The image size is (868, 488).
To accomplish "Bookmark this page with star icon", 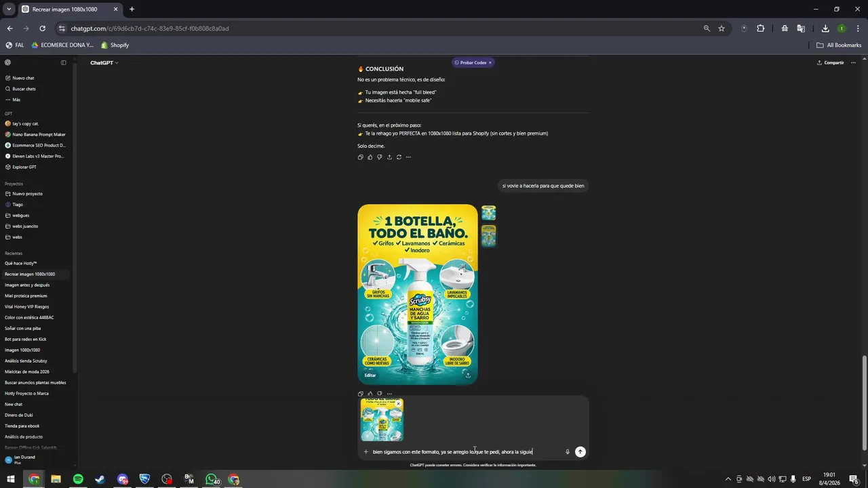I will coord(722,28).
